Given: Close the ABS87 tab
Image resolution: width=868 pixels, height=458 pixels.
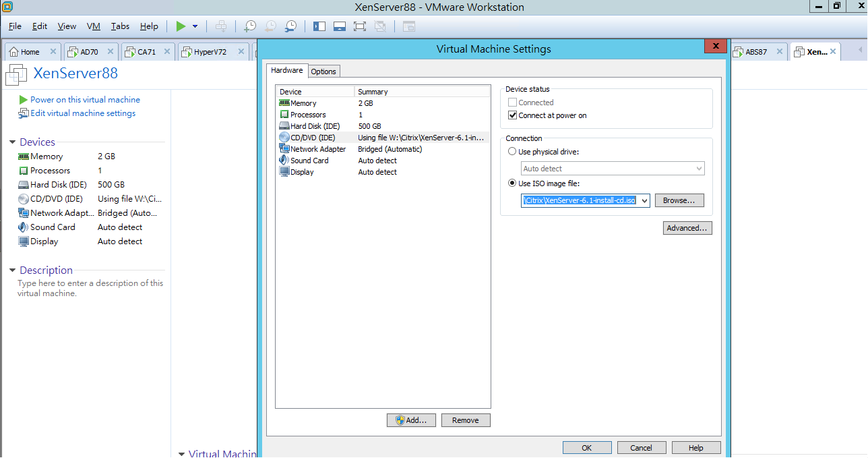Looking at the screenshot, I should (780, 52).
